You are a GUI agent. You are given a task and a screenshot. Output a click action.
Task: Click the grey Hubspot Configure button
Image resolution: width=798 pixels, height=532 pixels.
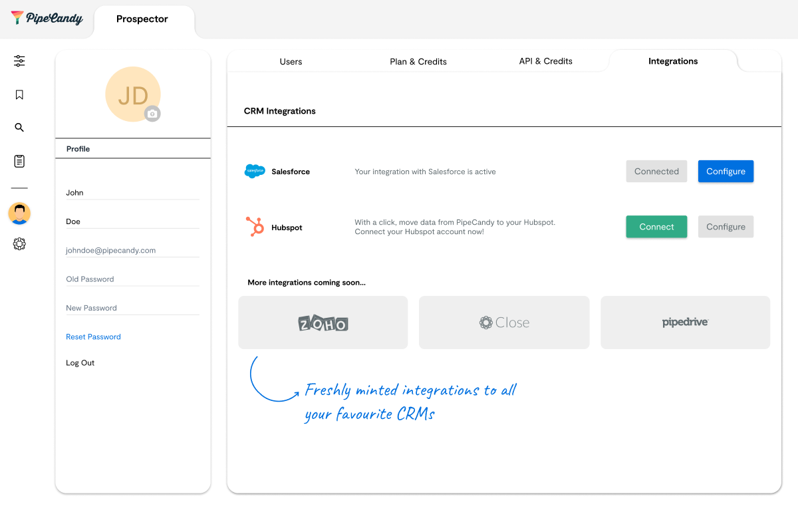726,227
